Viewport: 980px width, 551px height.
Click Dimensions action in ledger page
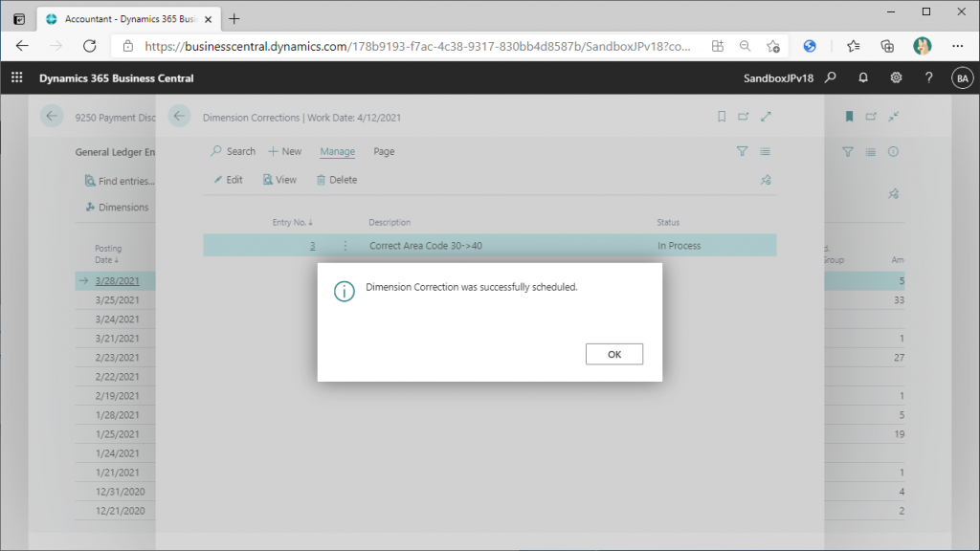(117, 207)
